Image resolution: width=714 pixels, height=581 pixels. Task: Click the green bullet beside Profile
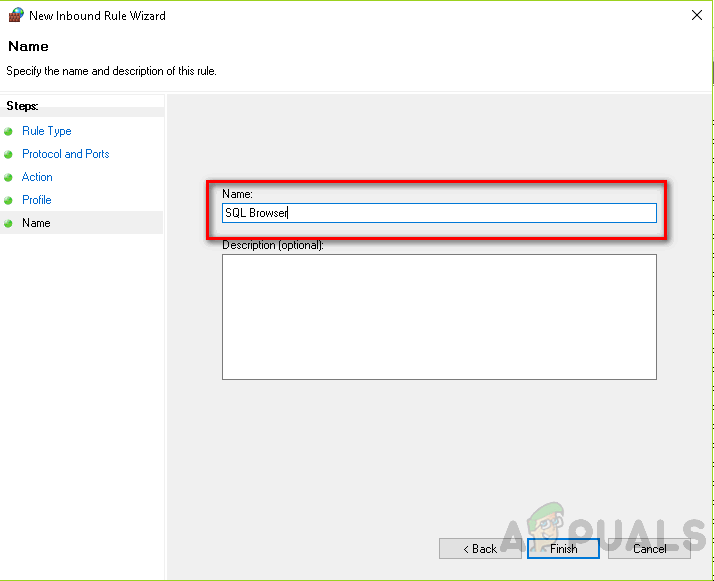(x=8, y=200)
